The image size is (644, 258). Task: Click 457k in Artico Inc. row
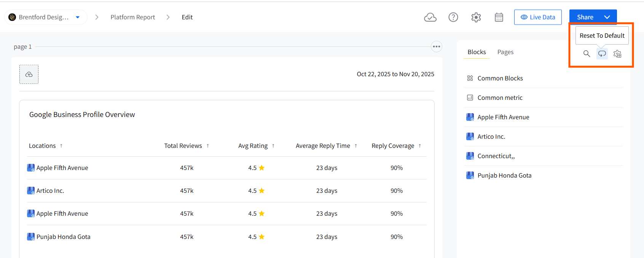pyautogui.click(x=187, y=191)
